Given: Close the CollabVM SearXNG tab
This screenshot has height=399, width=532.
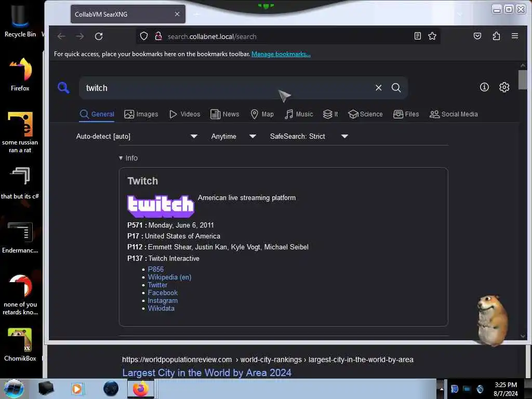Looking at the screenshot, I should tap(177, 14).
